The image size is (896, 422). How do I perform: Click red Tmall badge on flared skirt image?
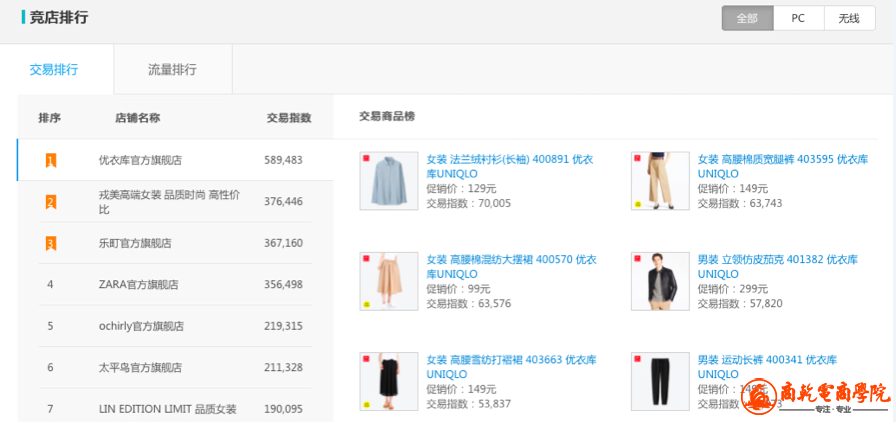coord(366,259)
